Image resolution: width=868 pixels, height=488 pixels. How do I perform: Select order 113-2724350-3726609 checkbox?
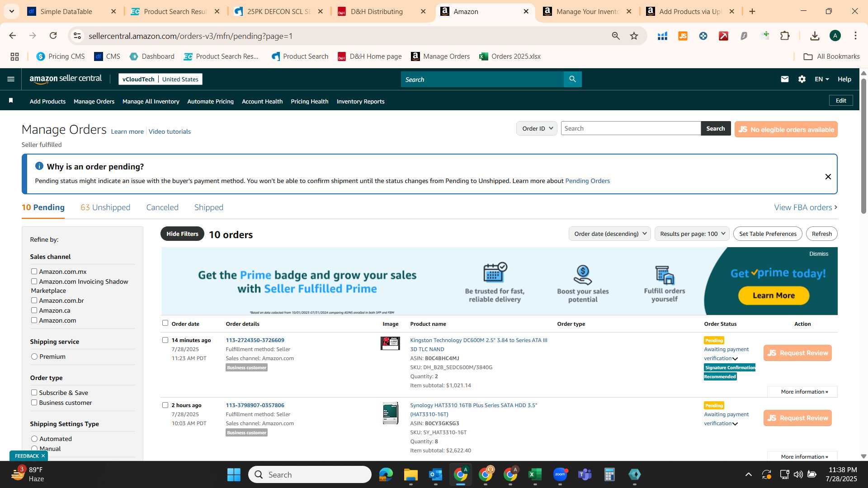(165, 340)
